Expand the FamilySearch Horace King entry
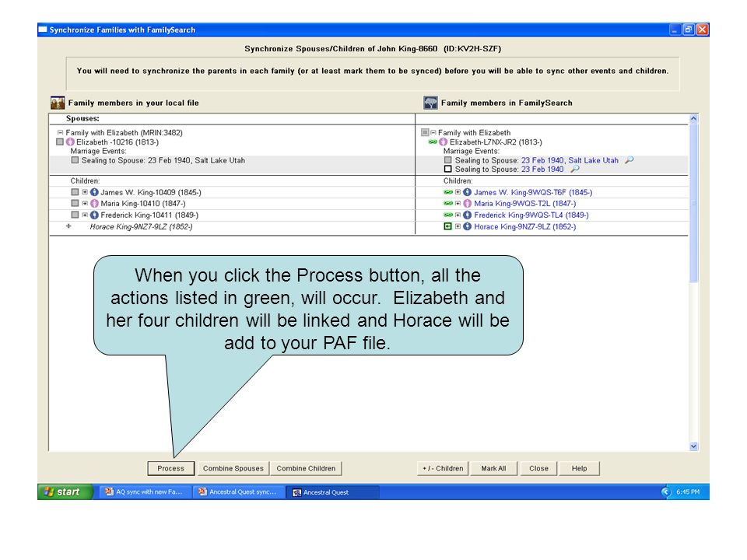The image size is (747, 560). click(458, 226)
